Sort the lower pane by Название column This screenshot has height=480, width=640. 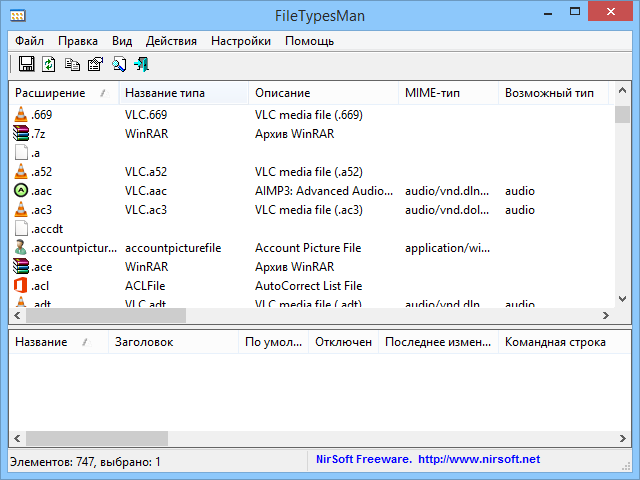pos(42,342)
